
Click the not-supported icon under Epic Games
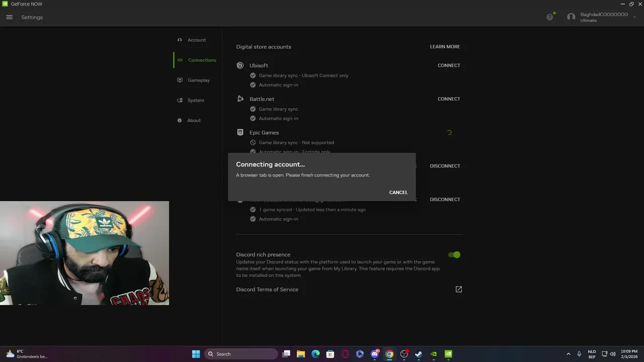point(253,142)
